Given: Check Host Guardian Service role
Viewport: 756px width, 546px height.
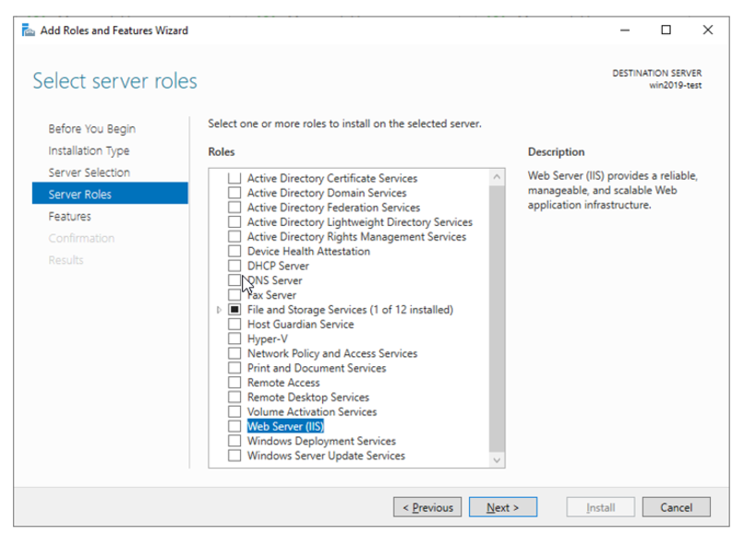Looking at the screenshot, I should [x=234, y=325].
